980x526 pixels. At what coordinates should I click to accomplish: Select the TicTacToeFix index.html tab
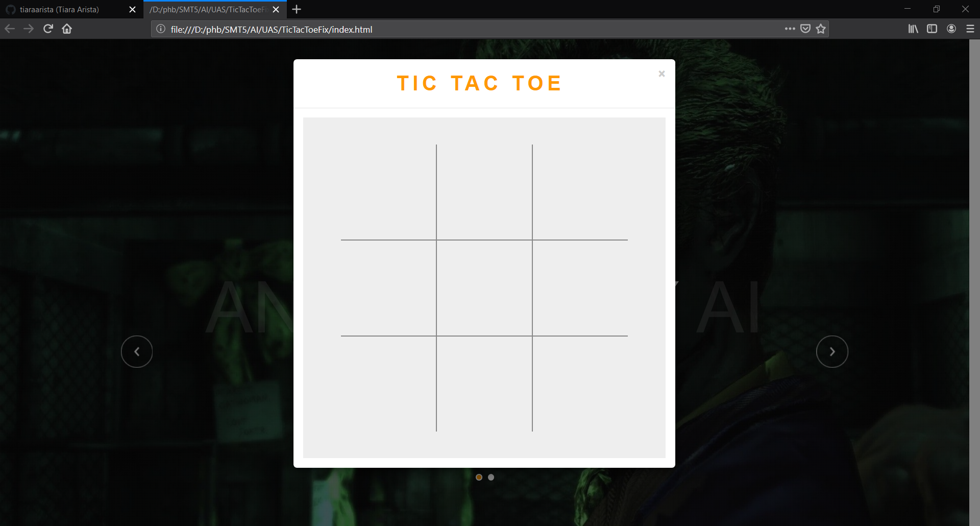(209, 9)
